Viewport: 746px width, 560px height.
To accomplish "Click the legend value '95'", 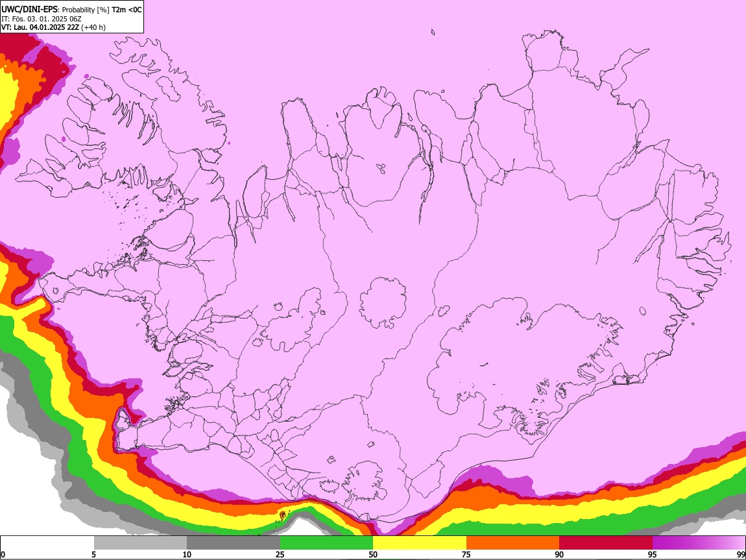I will tap(653, 555).
